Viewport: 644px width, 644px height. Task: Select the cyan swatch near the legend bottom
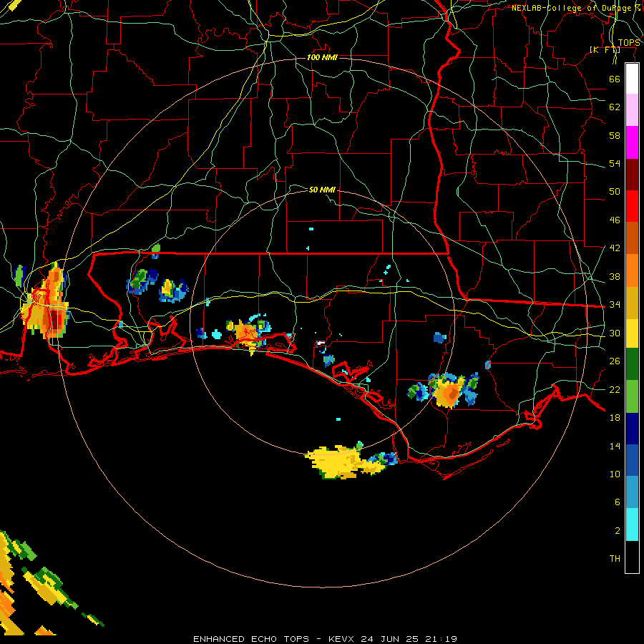632,525
